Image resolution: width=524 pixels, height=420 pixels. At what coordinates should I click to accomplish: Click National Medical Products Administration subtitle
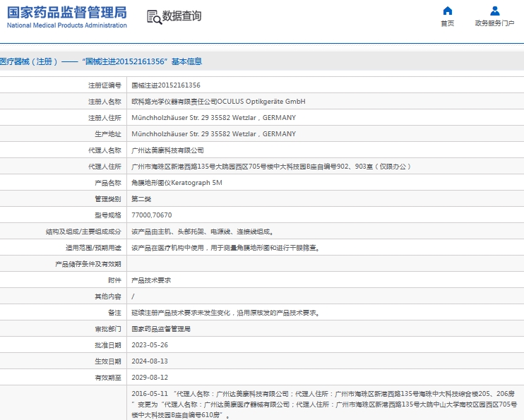coord(67,25)
